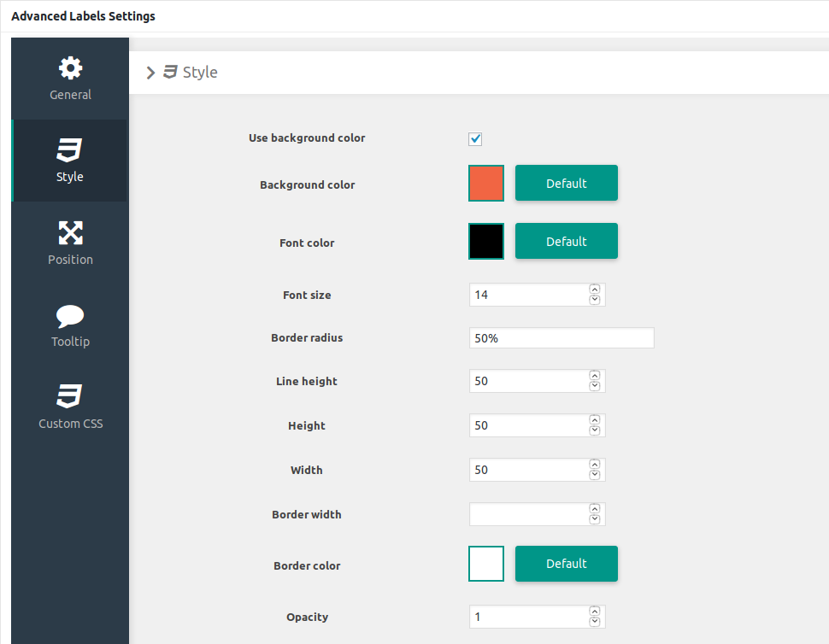Click the CSS3 icon in Style header
Image resolution: width=829 pixels, height=644 pixels.
[170, 73]
